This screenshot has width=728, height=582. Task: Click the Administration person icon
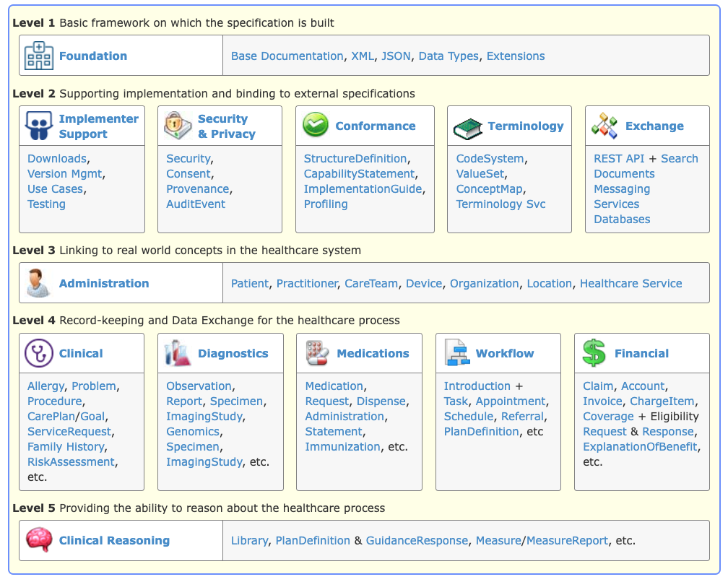pos(39,283)
